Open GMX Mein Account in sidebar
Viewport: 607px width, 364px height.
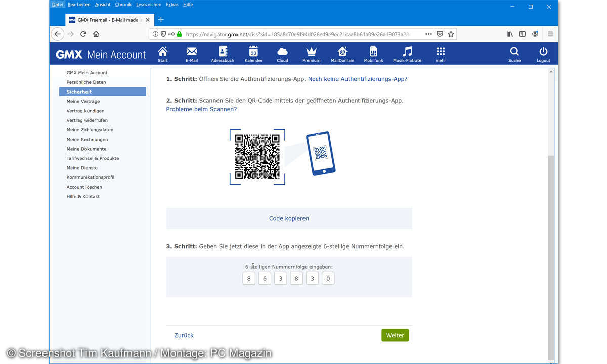(x=87, y=73)
